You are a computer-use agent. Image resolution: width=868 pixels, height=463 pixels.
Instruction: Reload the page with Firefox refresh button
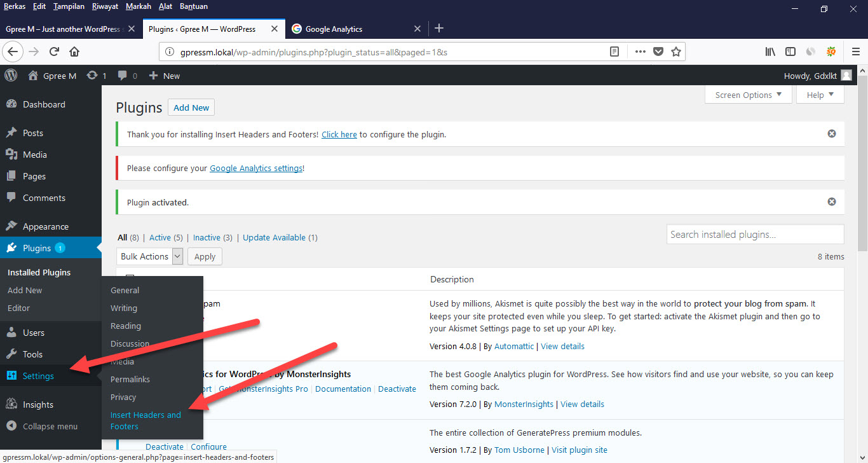pyautogui.click(x=55, y=52)
